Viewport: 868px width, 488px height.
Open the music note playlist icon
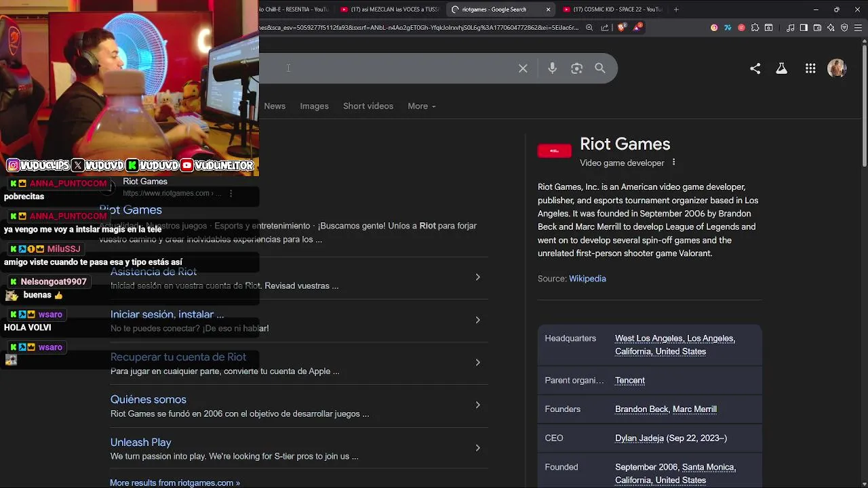click(790, 28)
